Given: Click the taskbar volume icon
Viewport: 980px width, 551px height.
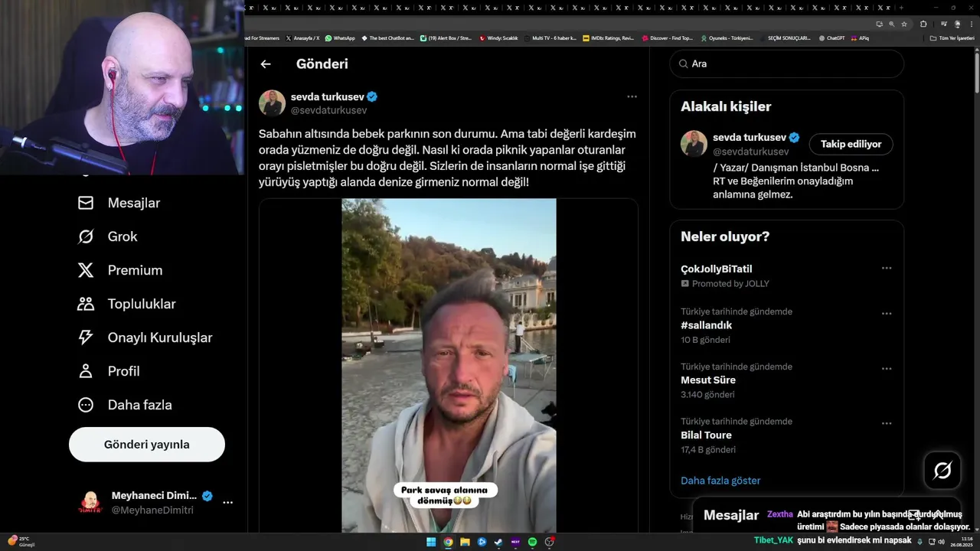Looking at the screenshot, I should tap(941, 542).
